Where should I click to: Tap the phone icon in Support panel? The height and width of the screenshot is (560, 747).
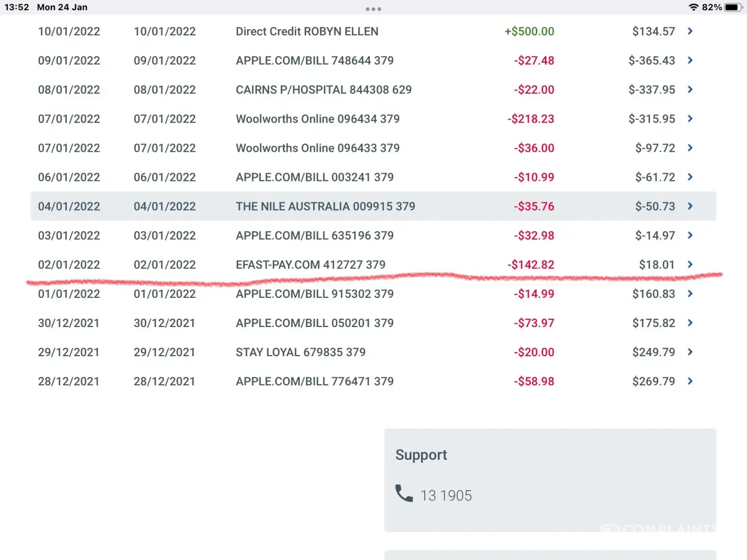[x=404, y=493]
